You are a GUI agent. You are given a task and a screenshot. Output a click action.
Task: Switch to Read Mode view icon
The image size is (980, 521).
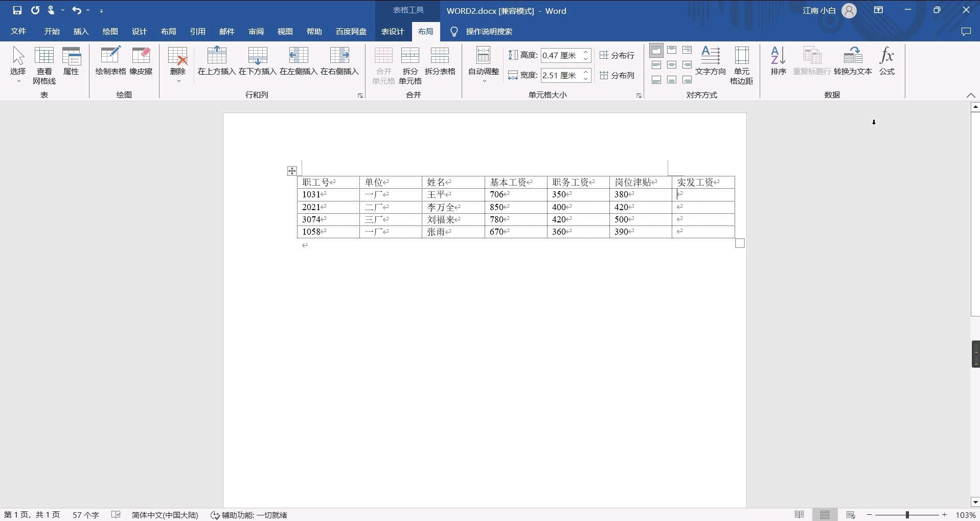(x=800, y=515)
